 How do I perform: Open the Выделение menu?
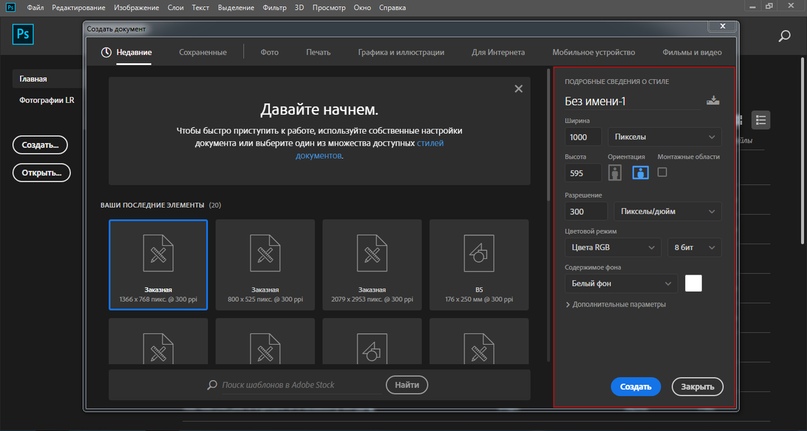[x=236, y=8]
